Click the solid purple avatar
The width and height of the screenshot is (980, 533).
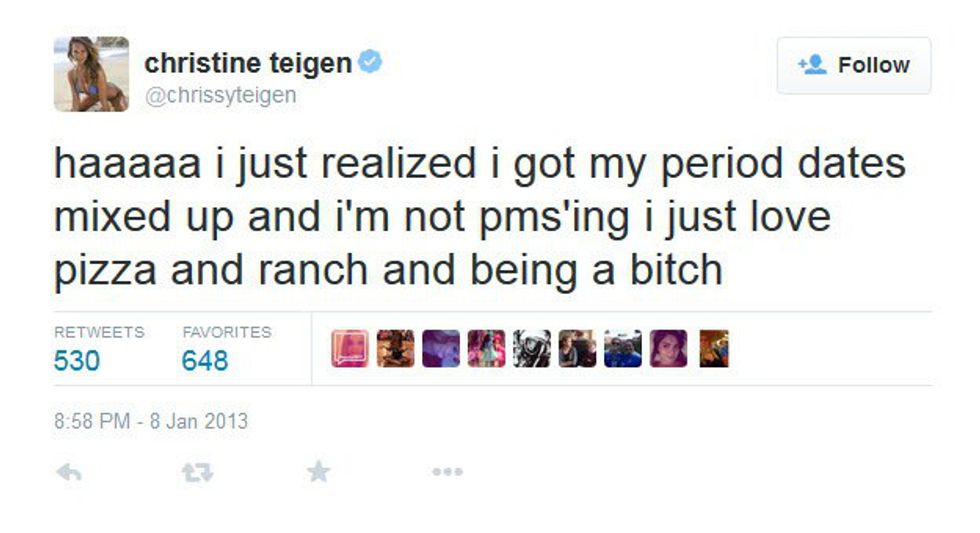pos(440,348)
